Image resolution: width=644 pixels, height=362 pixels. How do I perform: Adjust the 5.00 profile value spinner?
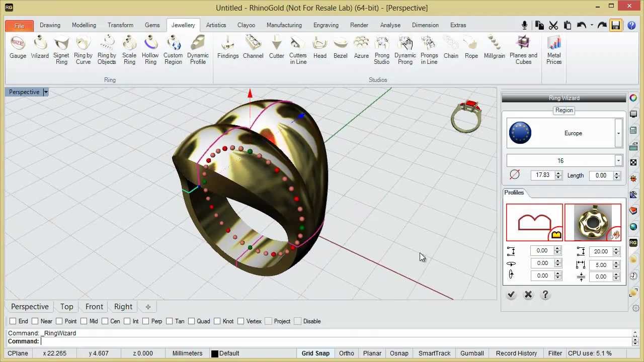[616, 265]
